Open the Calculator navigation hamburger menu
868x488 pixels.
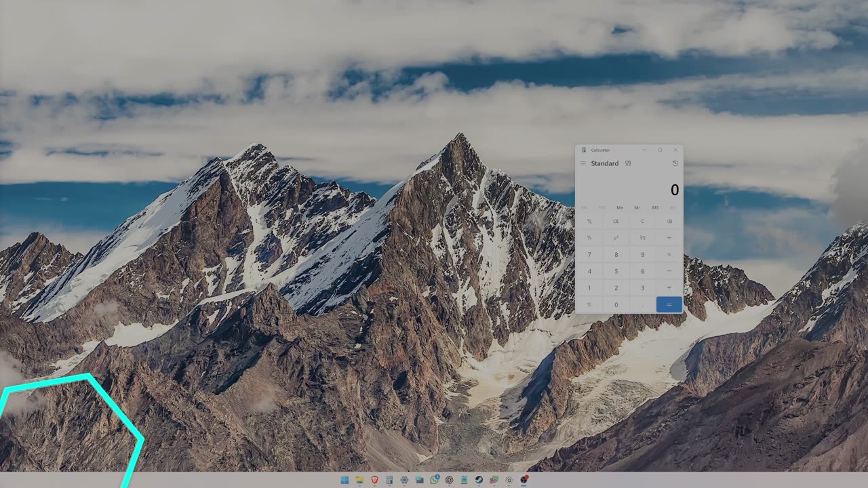coord(583,163)
